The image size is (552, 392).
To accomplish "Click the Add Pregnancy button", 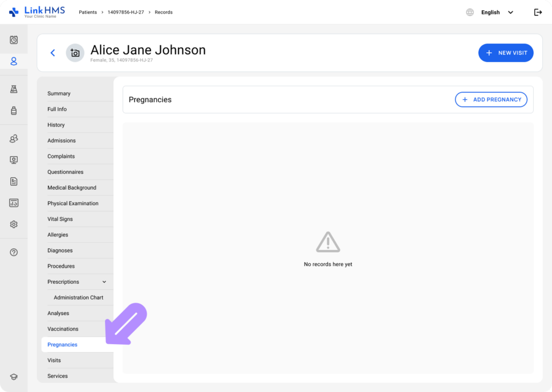I will [x=491, y=100].
